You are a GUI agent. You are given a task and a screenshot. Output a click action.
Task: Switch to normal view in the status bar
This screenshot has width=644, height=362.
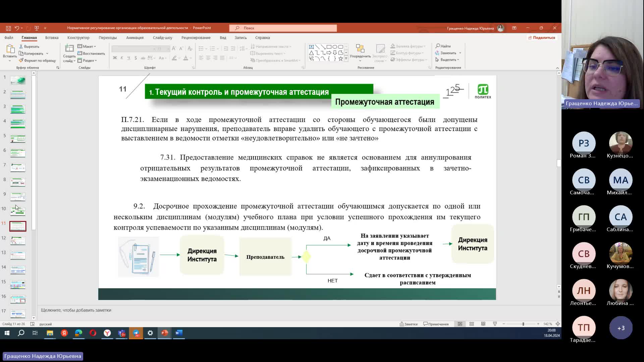coord(460,324)
